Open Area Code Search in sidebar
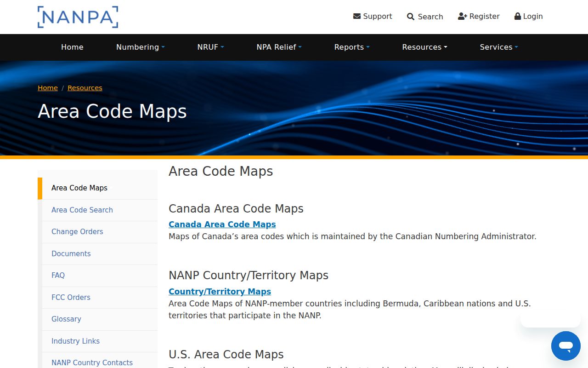Viewport: 588px width, 368px height. pos(100,210)
